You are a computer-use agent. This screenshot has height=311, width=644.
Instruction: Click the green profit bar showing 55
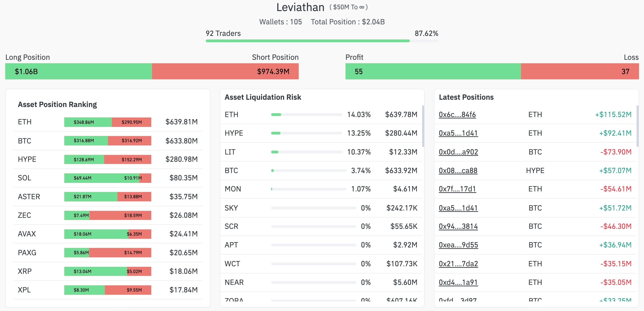point(433,71)
